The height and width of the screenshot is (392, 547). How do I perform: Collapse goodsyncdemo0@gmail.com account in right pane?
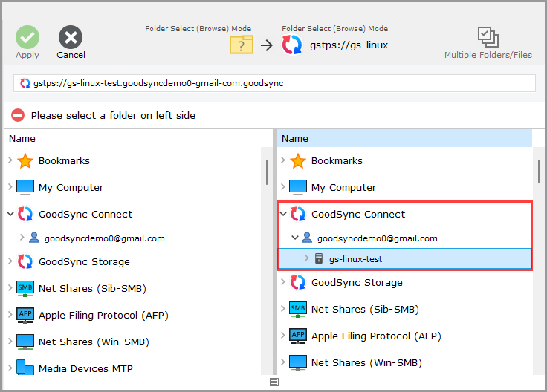point(295,238)
